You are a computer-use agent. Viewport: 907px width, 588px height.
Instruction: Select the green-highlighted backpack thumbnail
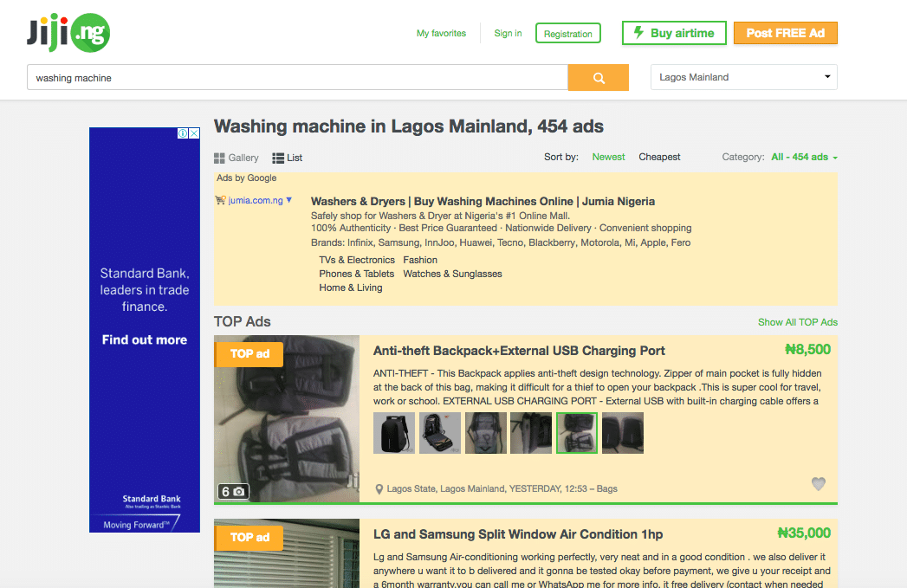click(577, 433)
